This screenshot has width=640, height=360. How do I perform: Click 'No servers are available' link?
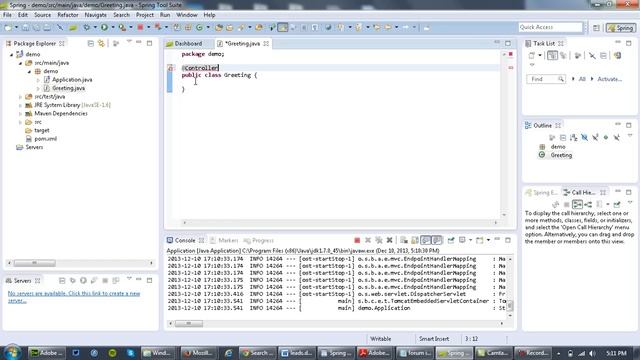pos(74,297)
